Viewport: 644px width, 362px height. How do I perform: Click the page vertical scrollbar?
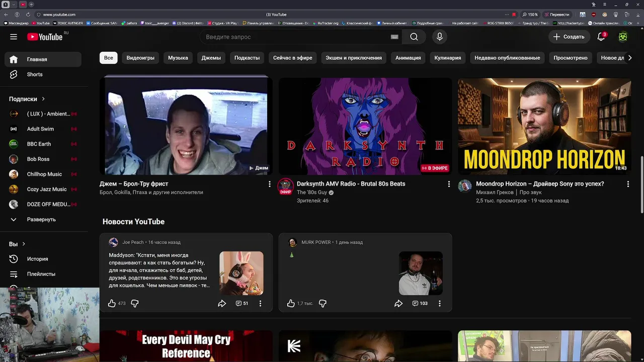click(x=641, y=186)
